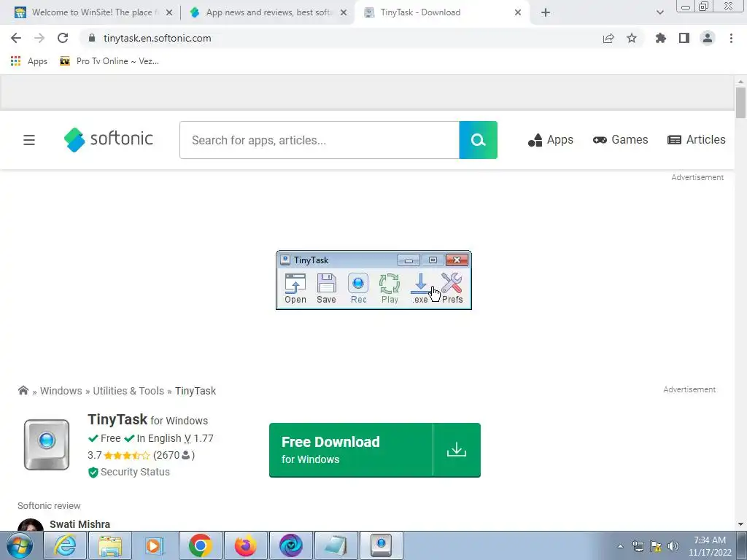Click the Security Status link
Image resolution: width=747 pixels, height=560 pixels.
click(x=129, y=472)
